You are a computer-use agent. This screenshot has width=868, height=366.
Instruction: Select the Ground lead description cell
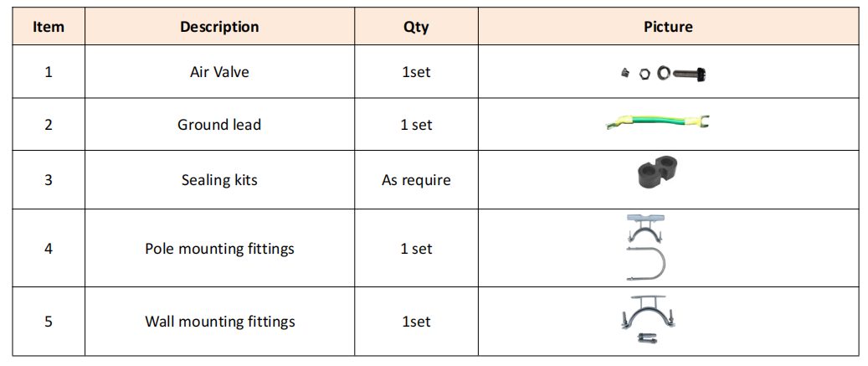pyautogui.click(x=219, y=125)
